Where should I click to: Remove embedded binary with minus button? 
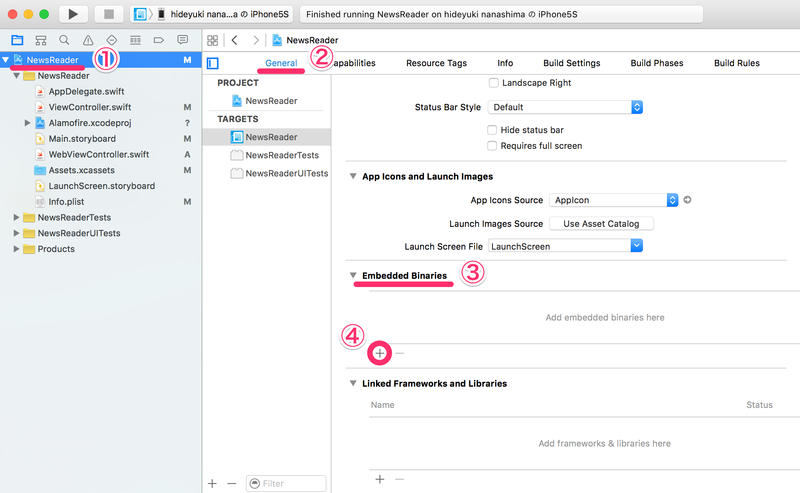click(399, 353)
